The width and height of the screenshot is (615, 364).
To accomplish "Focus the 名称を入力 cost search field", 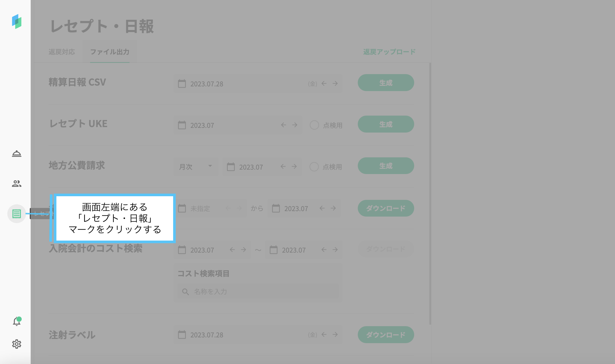I will point(258,291).
